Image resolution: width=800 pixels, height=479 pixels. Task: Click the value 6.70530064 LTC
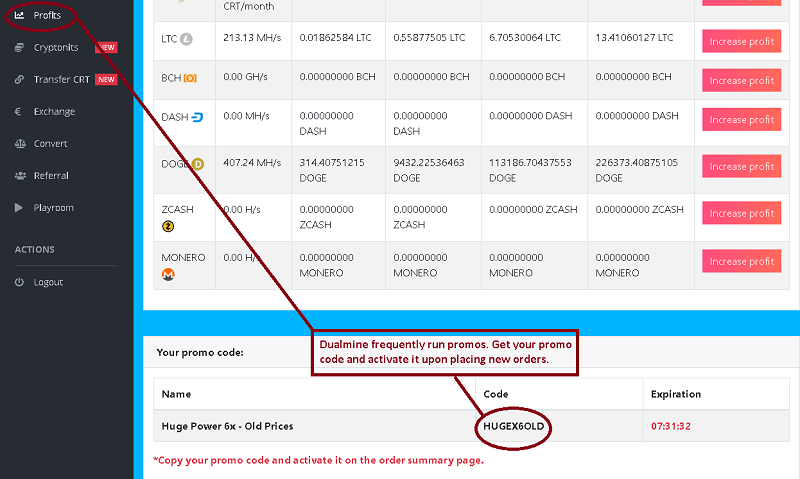point(525,38)
